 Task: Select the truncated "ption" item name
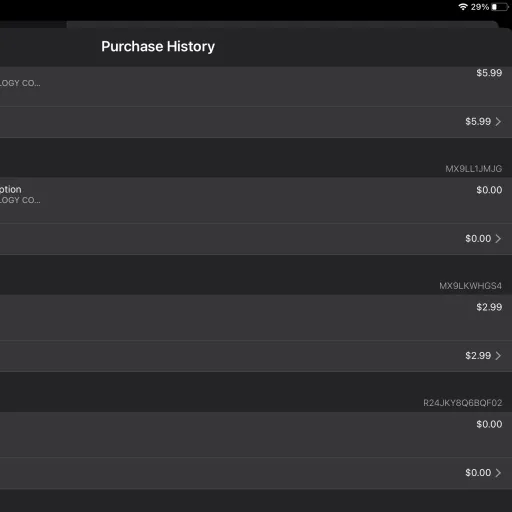tap(11, 190)
